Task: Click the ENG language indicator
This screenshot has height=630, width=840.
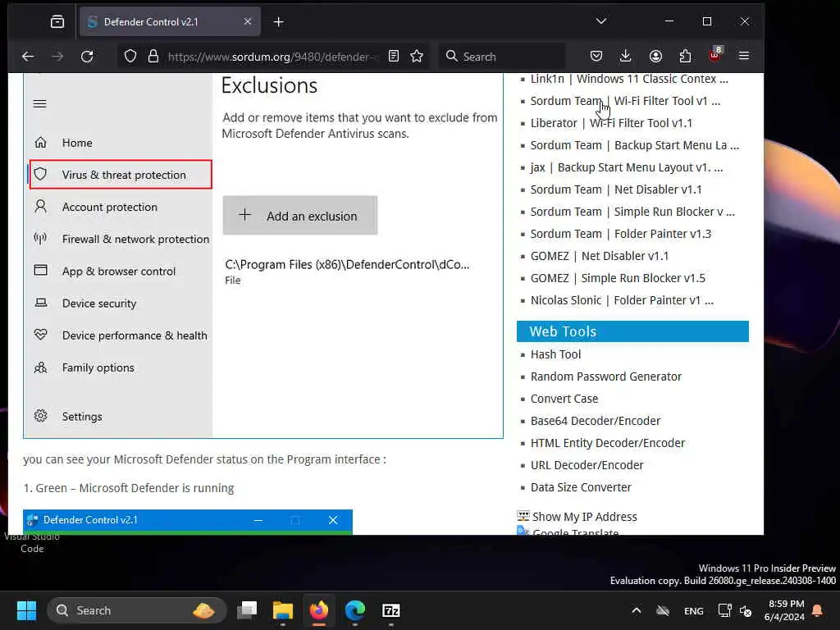Action: (x=694, y=611)
